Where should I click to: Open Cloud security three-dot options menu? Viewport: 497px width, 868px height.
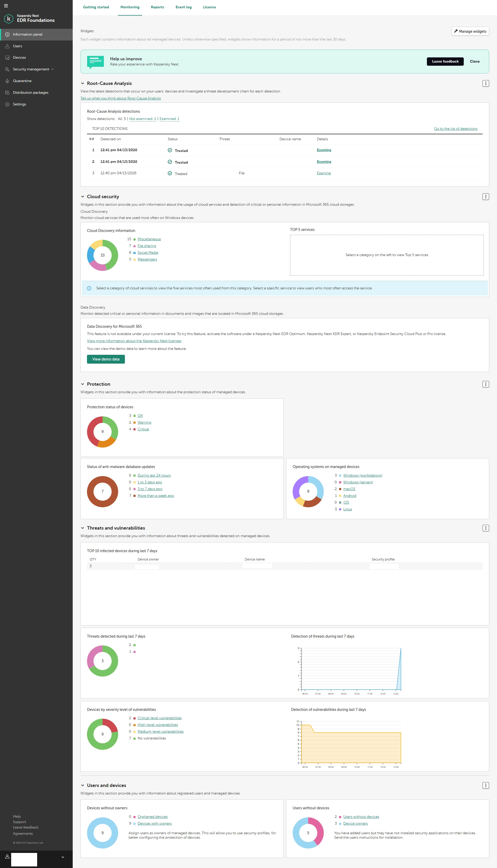point(485,197)
